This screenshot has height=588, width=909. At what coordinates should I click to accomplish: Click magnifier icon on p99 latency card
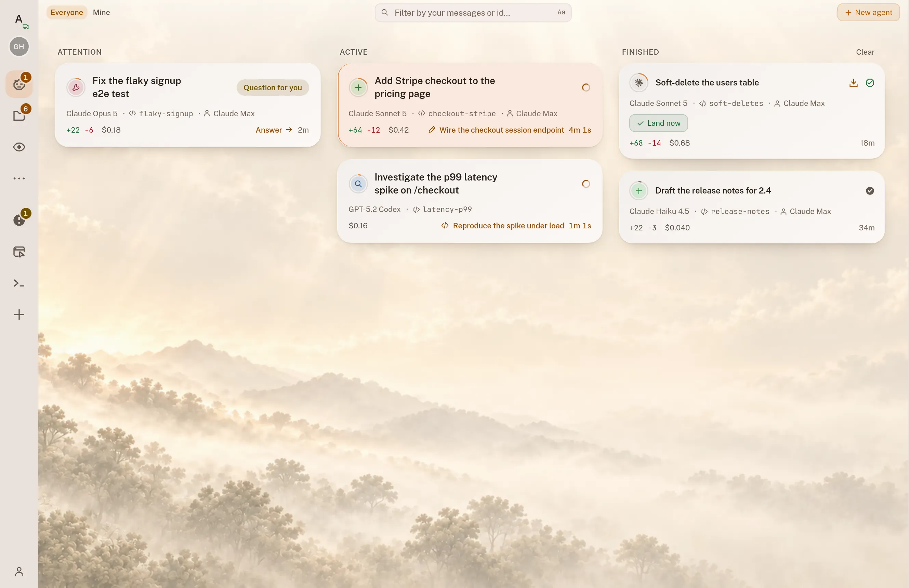[x=358, y=184]
